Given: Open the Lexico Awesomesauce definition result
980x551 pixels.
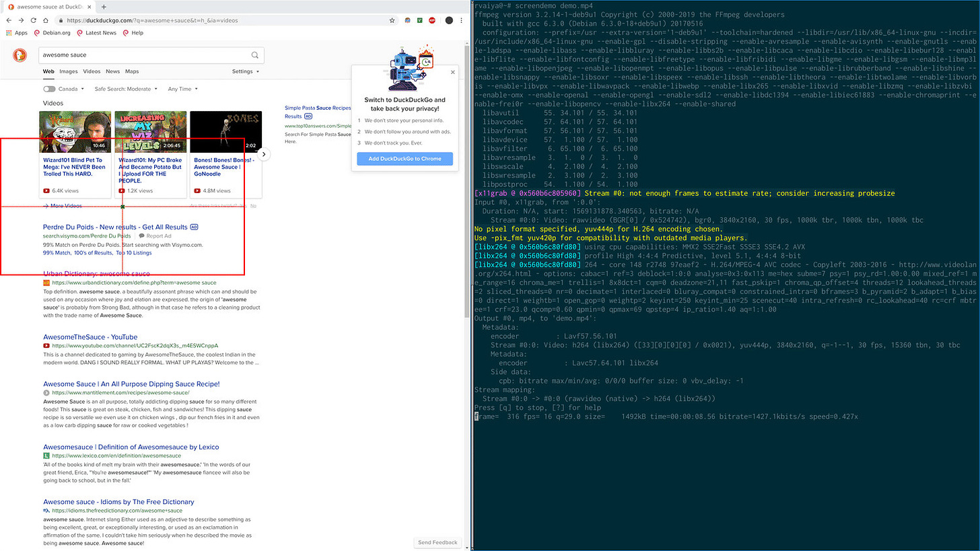Looking at the screenshot, I should coord(131,447).
